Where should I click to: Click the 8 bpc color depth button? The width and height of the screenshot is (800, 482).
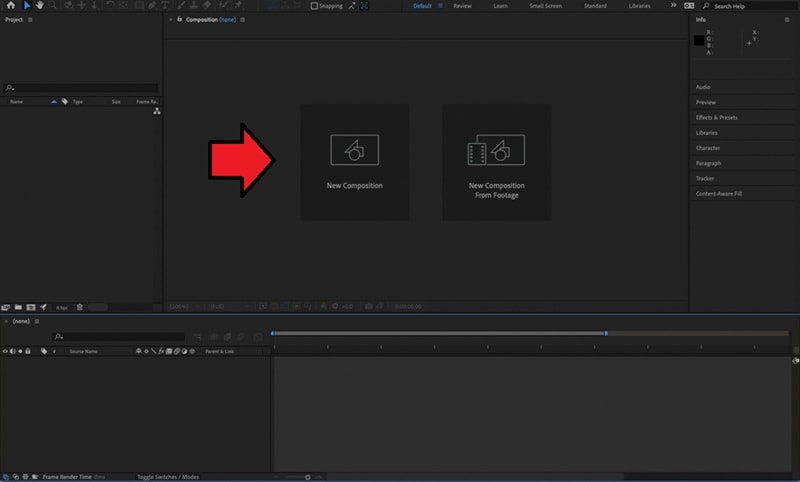[x=62, y=308]
